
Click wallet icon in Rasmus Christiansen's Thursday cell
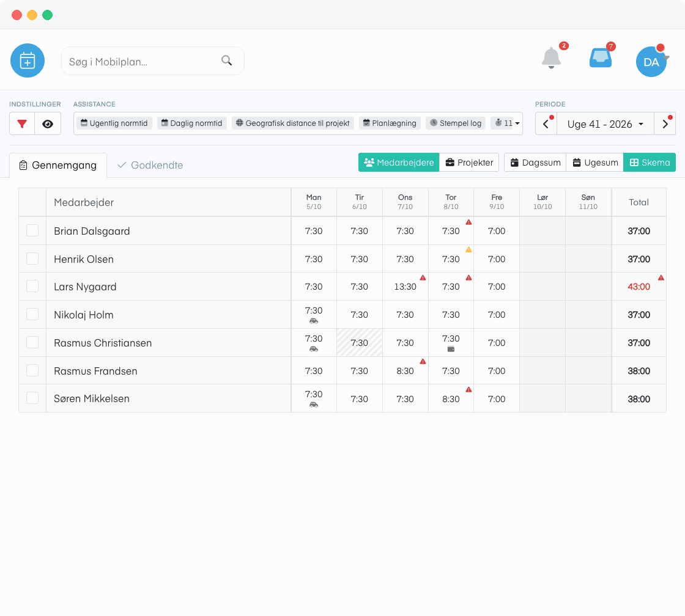click(451, 350)
